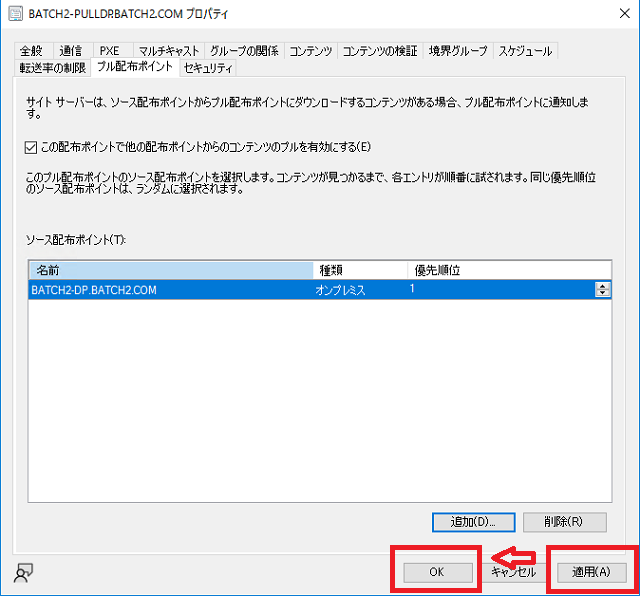
Task: Go to the グループの関係 tab
Action: click(245, 51)
